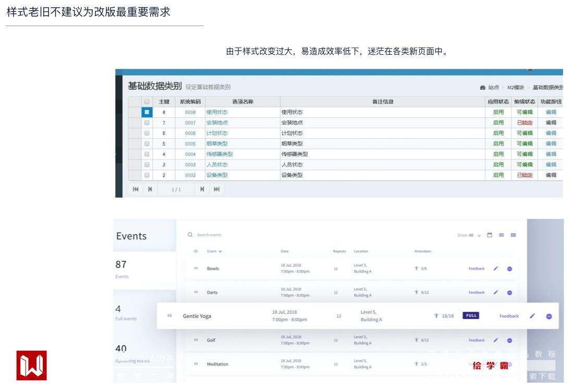Screen dimensions: 572x392
Task: Click attendee icon in Bowls row
Action: click(x=416, y=268)
